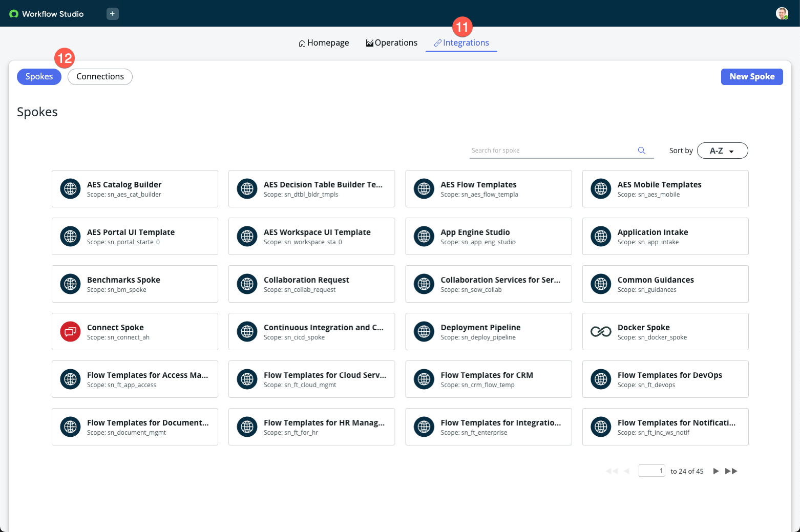This screenshot has height=532, width=800.
Task: Click the AES Decision Table Builder globe icon
Action: (x=247, y=189)
